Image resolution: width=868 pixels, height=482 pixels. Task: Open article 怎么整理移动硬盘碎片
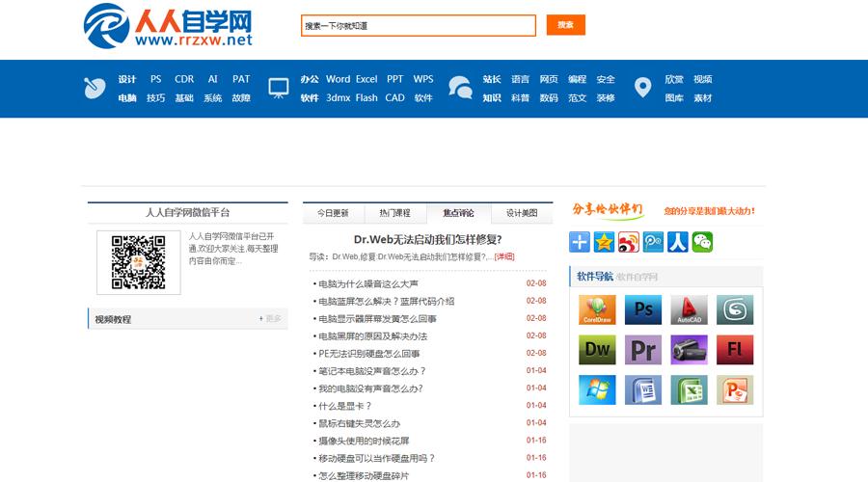tap(364, 476)
